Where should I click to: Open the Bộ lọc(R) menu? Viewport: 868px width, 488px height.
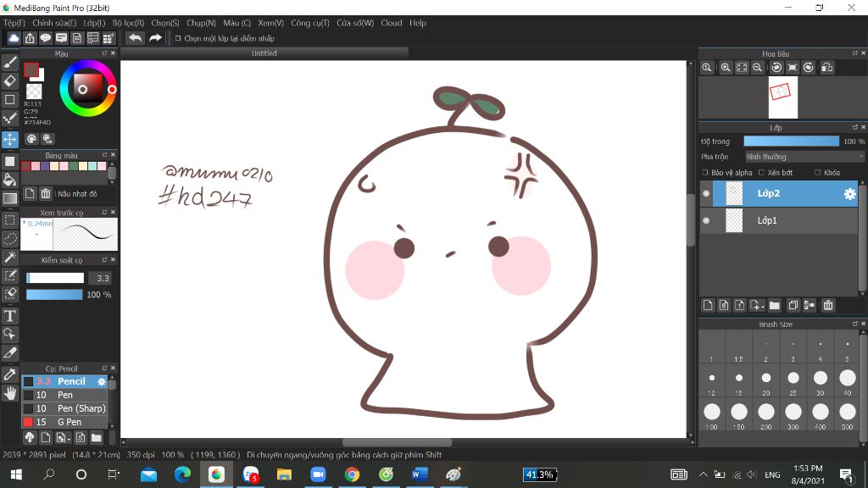pos(129,23)
